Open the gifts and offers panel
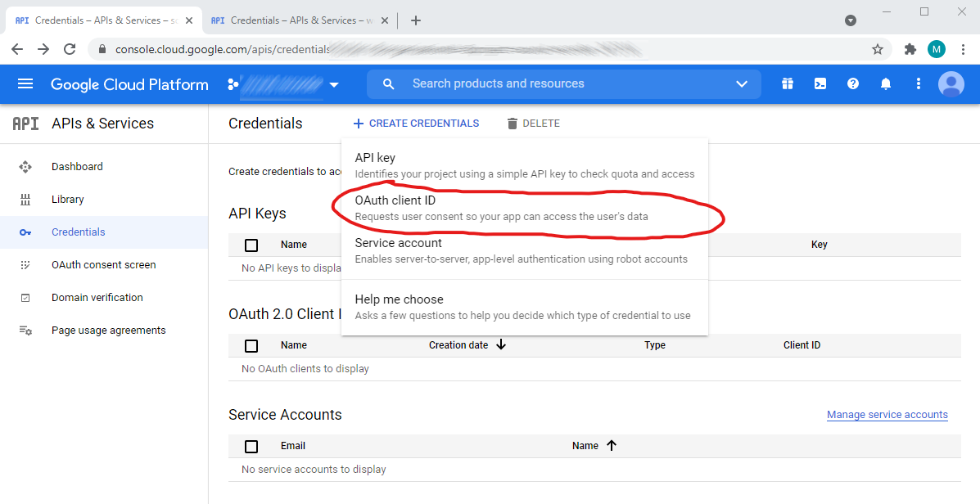Image resolution: width=980 pixels, height=504 pixels. coord(787,83)
